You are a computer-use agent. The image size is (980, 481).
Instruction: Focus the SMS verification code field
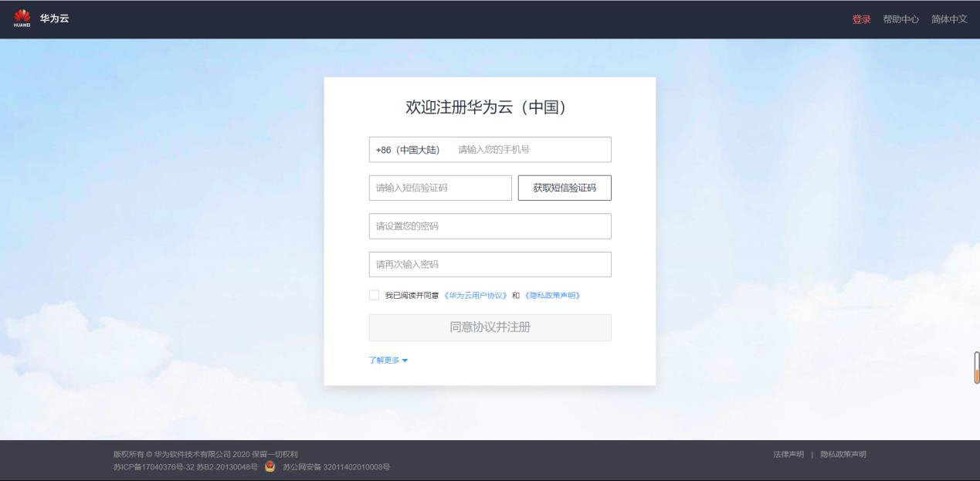(x=440, y=188)
